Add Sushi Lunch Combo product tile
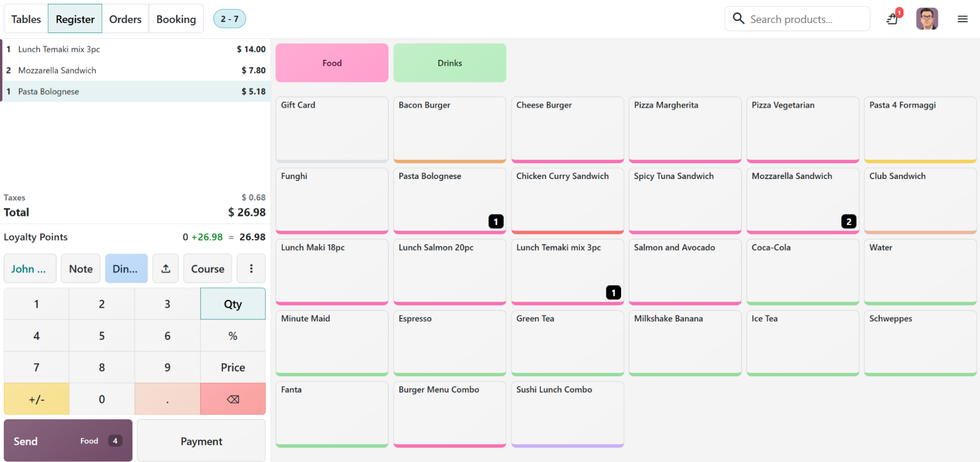The height and width of the screenshot is (462, 980). click(x=567, y=414)
